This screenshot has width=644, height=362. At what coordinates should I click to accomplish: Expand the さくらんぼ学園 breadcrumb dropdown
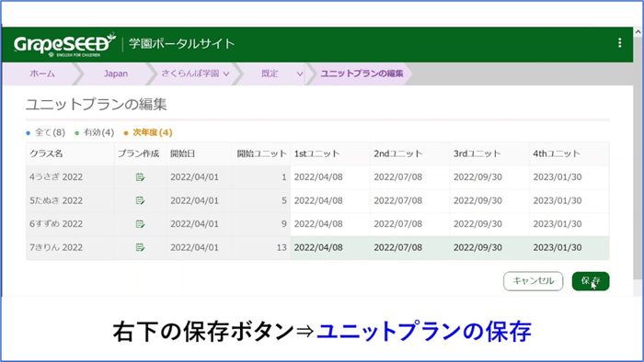click(226, 74)
